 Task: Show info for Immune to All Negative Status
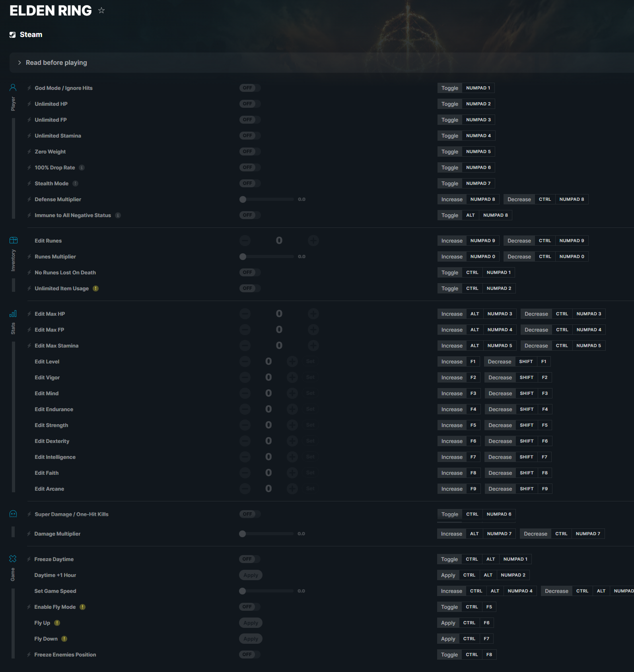pos(118,215)
